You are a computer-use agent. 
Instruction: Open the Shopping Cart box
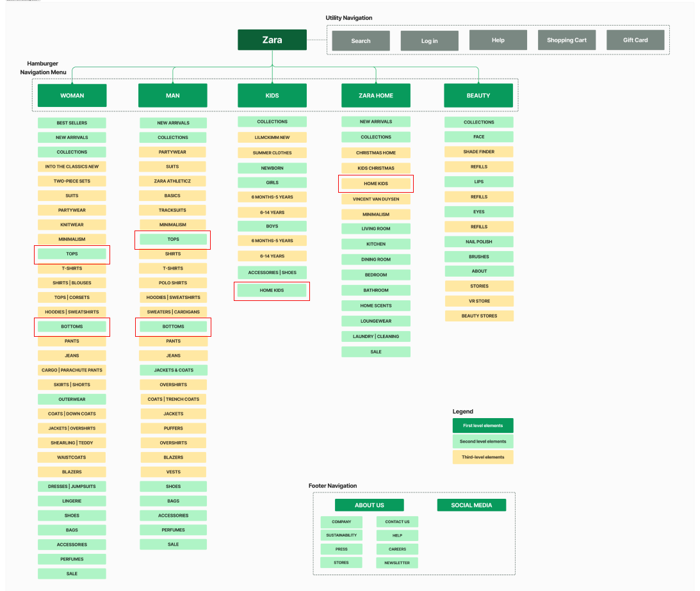click(x=567, y=40)
